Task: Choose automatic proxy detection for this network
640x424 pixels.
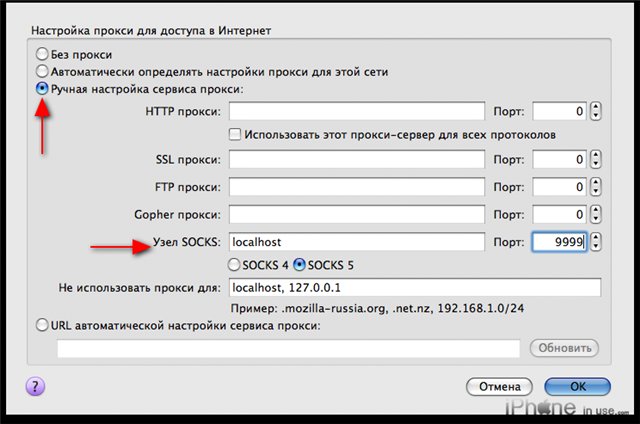Action: [42, 71]
